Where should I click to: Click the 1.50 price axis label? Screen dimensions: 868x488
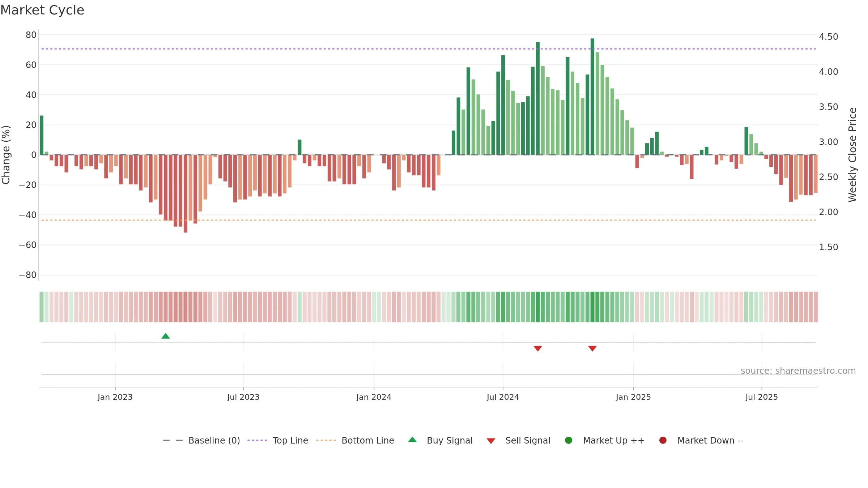click(829, 247)
